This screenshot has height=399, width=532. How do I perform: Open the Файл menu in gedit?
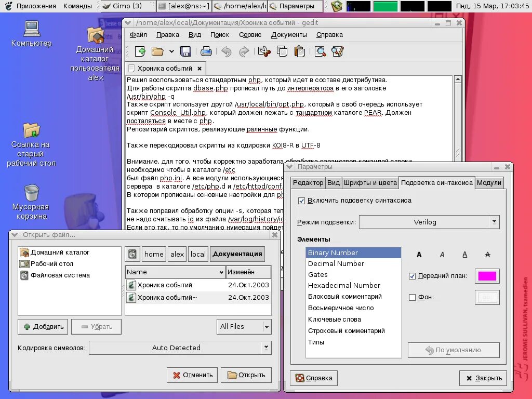[138, 35]
